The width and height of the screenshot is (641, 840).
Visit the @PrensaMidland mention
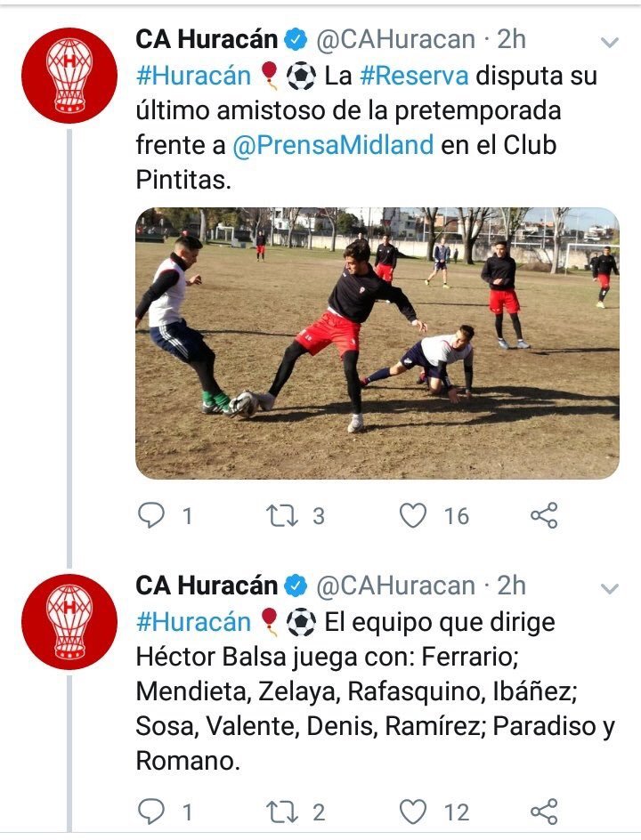click(333, 145)
